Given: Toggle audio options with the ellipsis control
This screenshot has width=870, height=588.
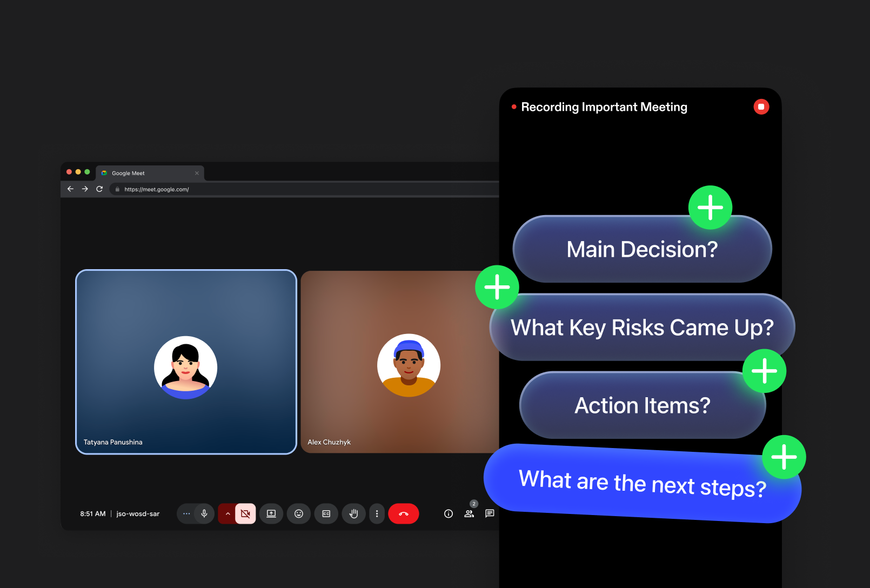Looking at the screenshot, I should (186, 513).
